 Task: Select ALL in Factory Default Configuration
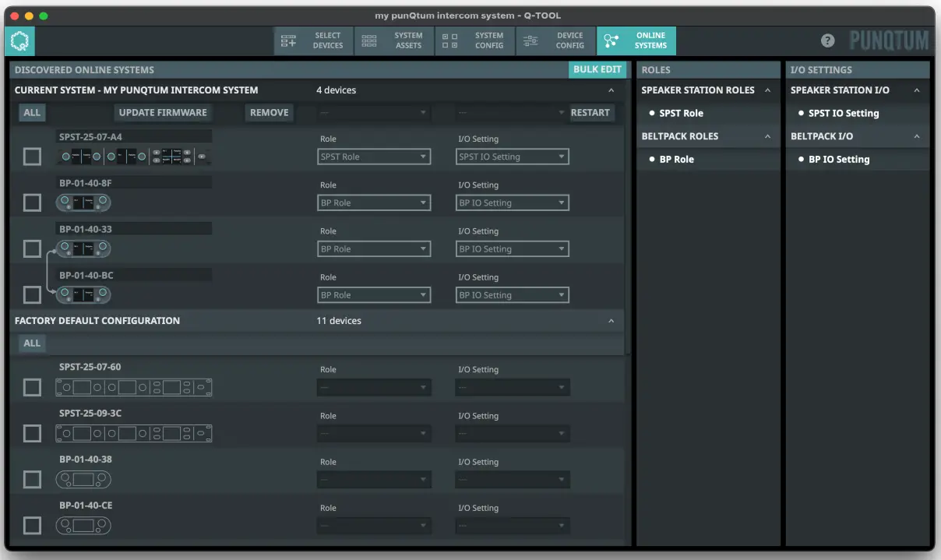(32, 343)
